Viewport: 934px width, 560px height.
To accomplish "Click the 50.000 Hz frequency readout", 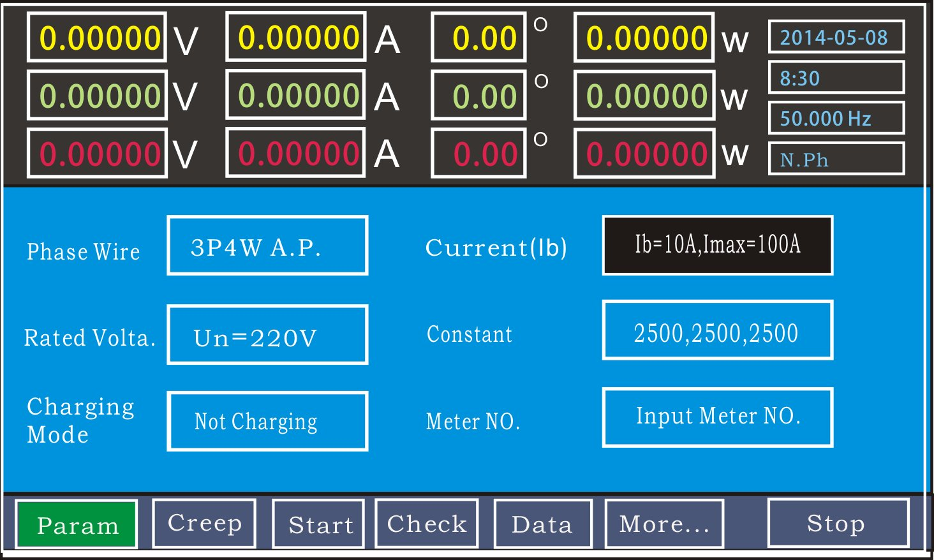I will (x=836, y=118).
